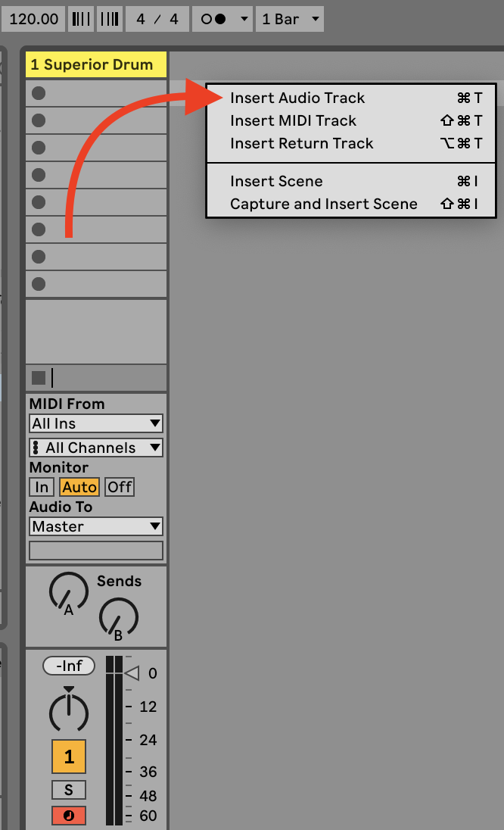Arm the track record button

tap(69, 816)
